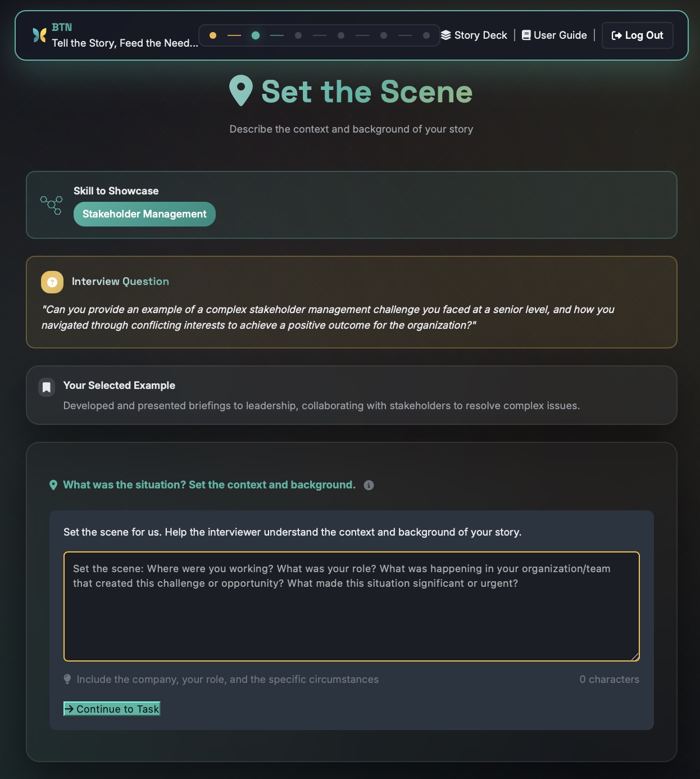Click the pin icon before 'What was the situation'
This screenshot has height=779, width=700.
point(53,484)
